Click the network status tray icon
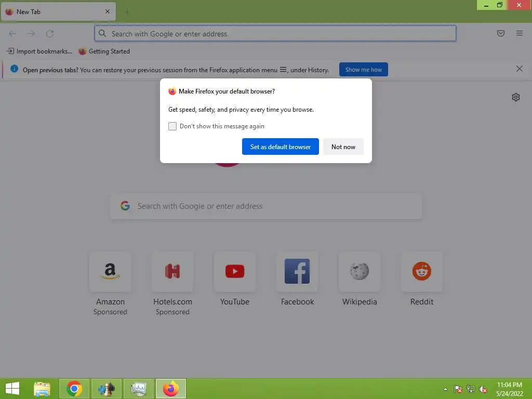This screenshot has width=532, height=399. click(x=471, y=389)
